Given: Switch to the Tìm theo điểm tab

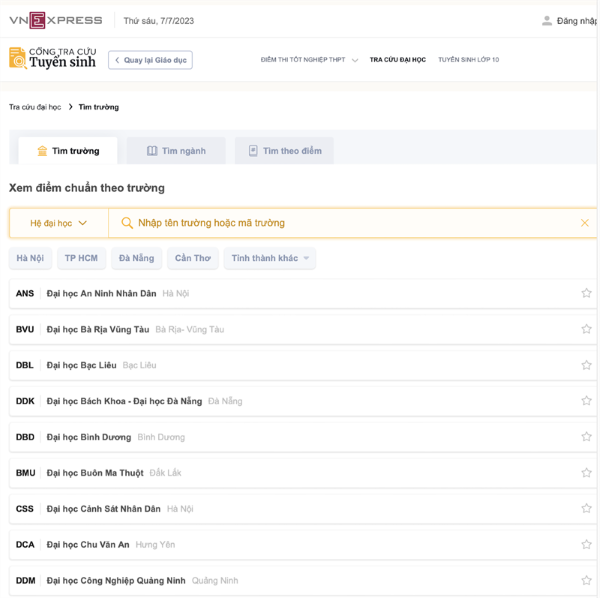Looking at the screenshot, I should [x=285, y=151].
